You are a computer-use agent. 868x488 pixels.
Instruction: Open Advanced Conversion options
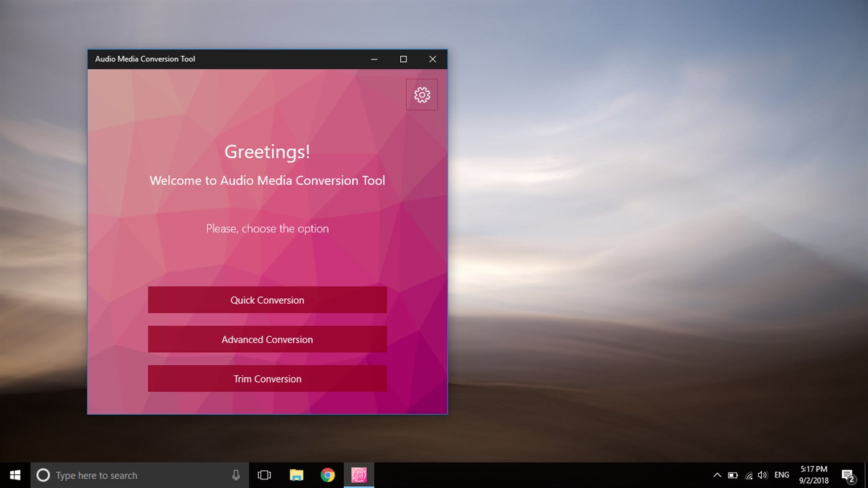click(x=267, y=339)
